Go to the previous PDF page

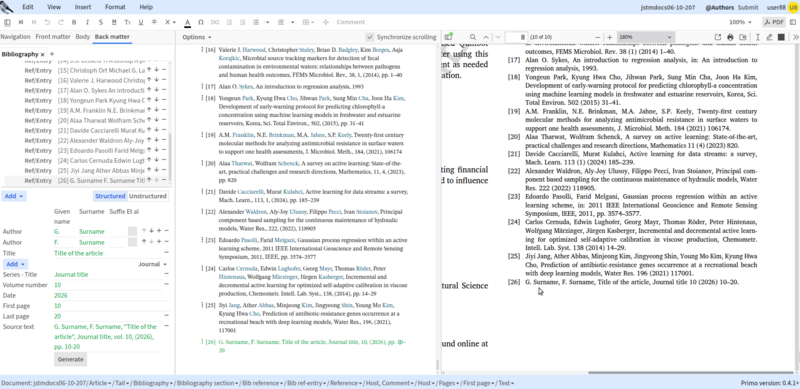486,37
